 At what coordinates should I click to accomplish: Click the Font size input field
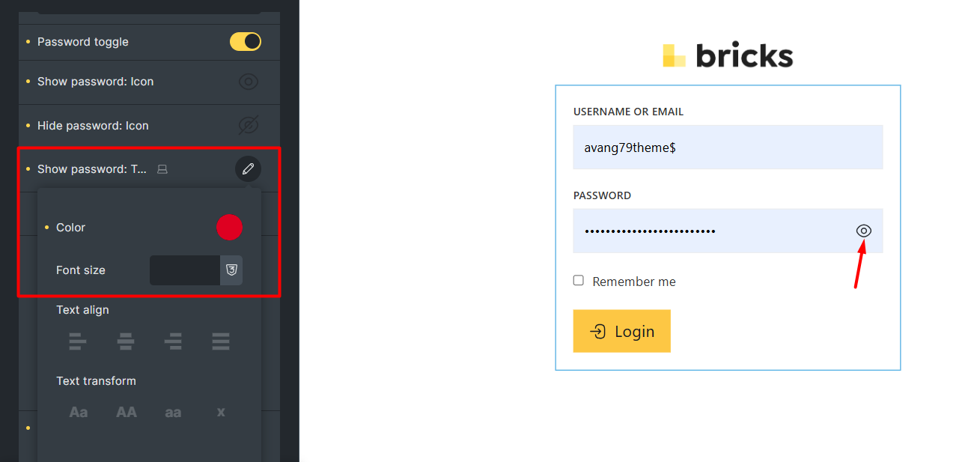pos(185,270)
